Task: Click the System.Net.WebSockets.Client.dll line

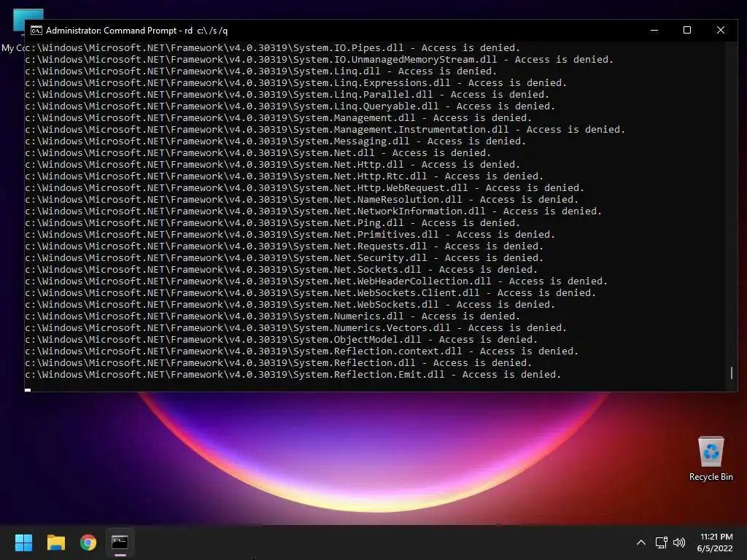Action: 311,293
